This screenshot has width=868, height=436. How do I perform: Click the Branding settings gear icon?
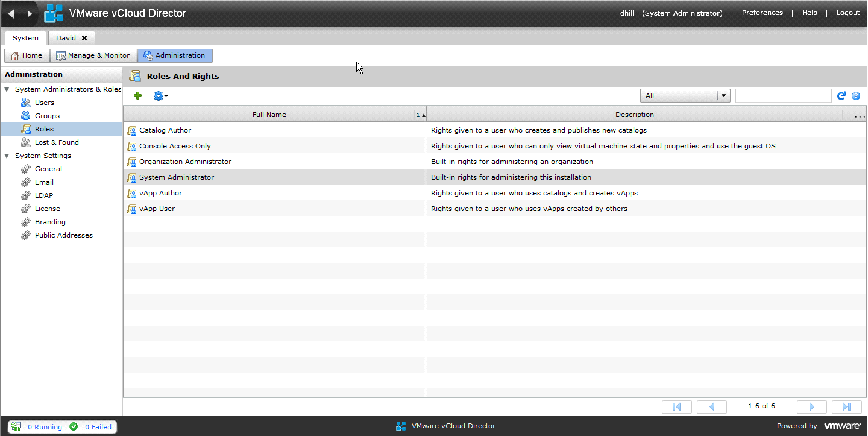26,222
